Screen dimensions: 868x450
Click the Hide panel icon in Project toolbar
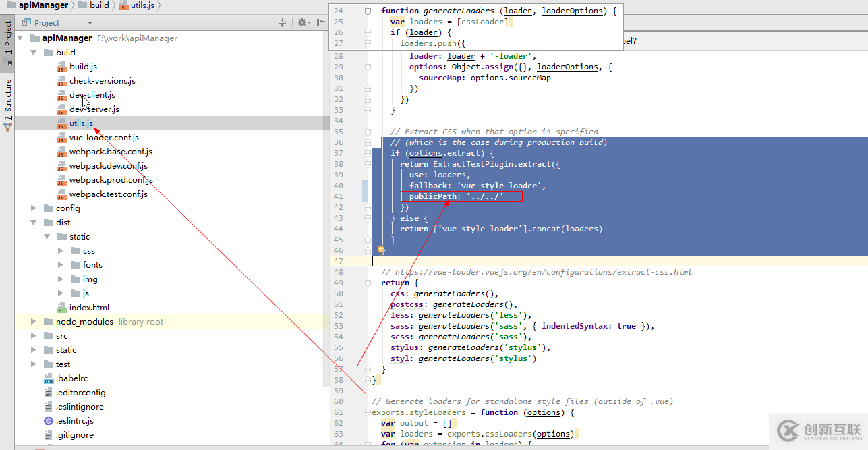[320, 22]
